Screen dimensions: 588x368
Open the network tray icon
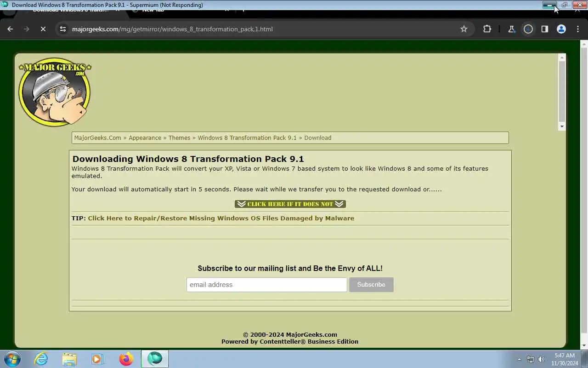[531, 359]
